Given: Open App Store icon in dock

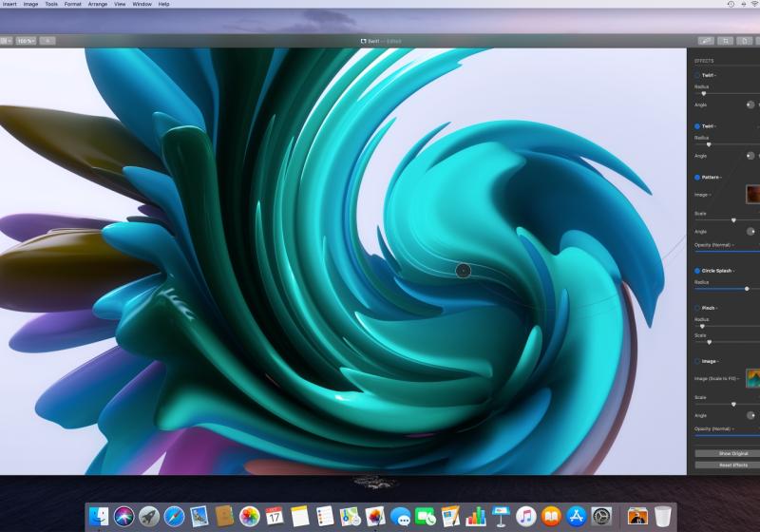Looking at the screenshot, I should click(576, 517).
